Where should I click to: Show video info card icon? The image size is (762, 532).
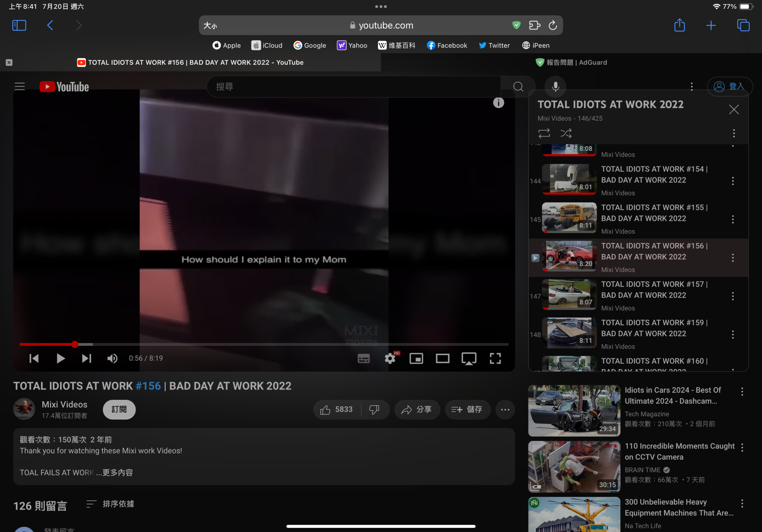498,103
